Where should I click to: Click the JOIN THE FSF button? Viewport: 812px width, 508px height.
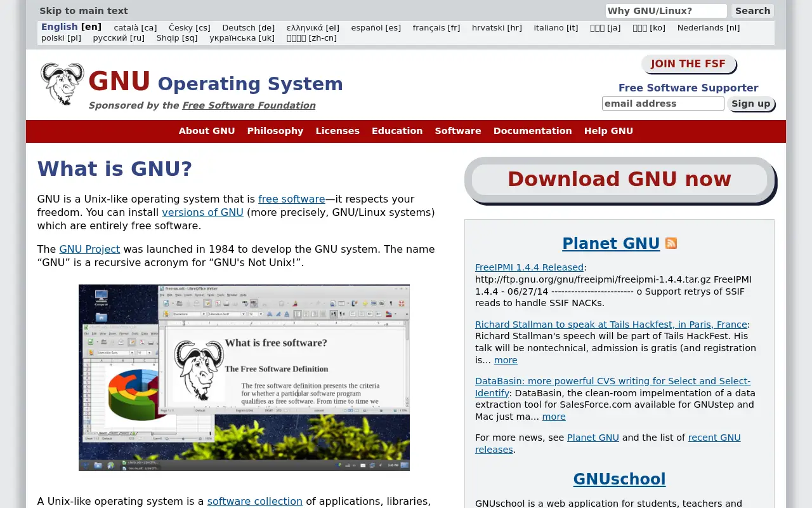coord(688,64)
